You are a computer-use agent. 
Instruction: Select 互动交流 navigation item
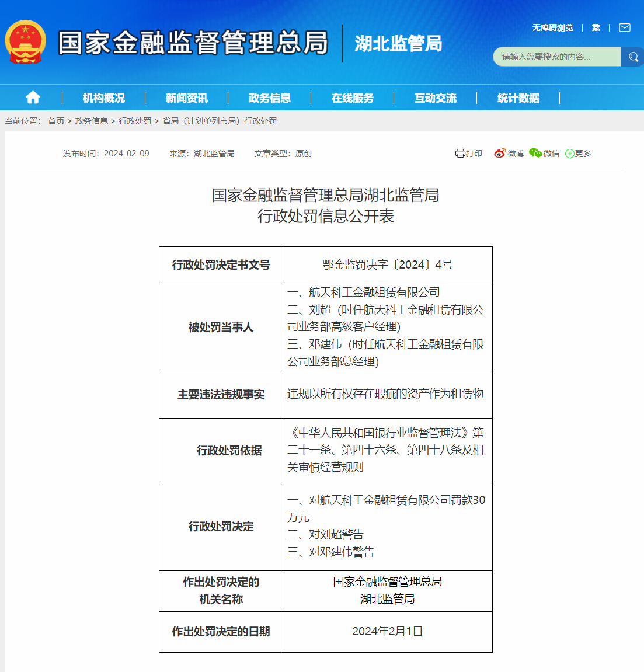435,98
